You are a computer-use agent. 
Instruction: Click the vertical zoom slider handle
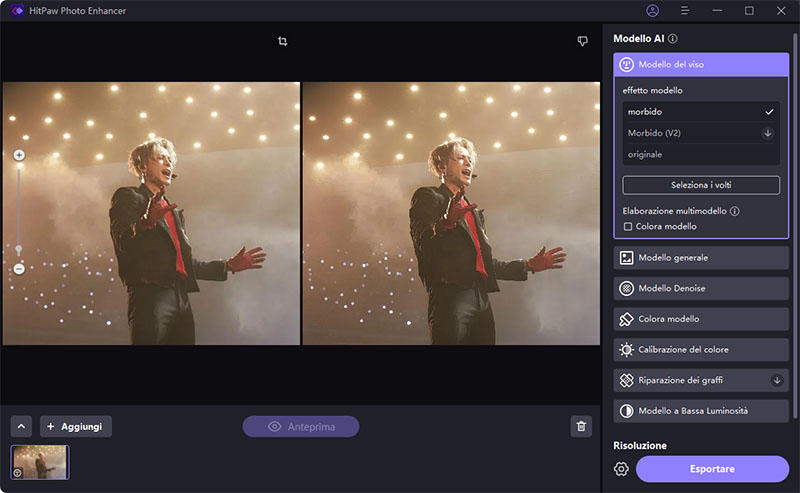pos(19,248)
